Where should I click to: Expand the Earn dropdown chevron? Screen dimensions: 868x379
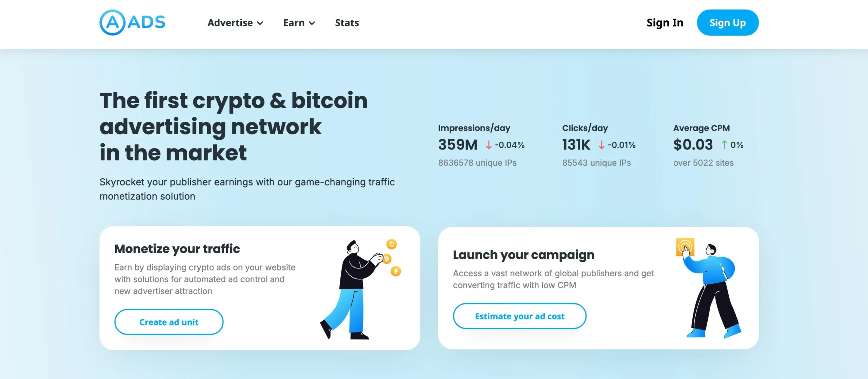(312, 23)
